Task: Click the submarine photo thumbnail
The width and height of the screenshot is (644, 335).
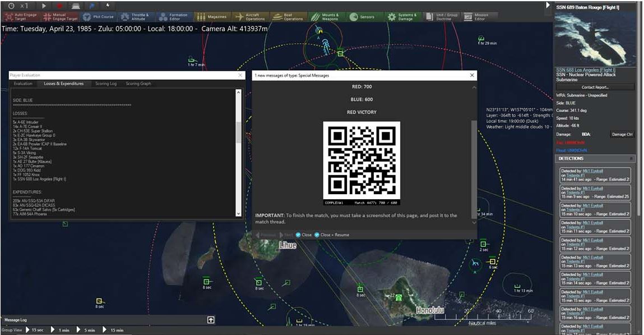Action: coord(594,39)
